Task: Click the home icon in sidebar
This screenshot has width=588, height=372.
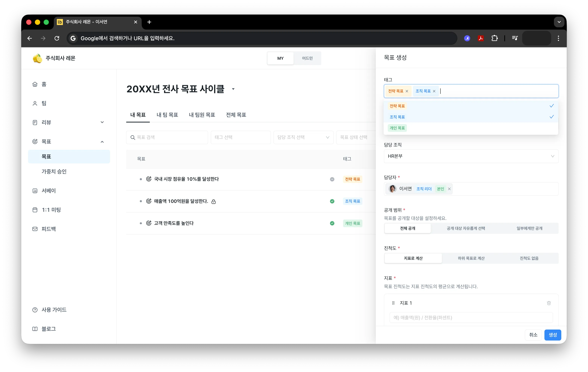Action: (35, 84)
